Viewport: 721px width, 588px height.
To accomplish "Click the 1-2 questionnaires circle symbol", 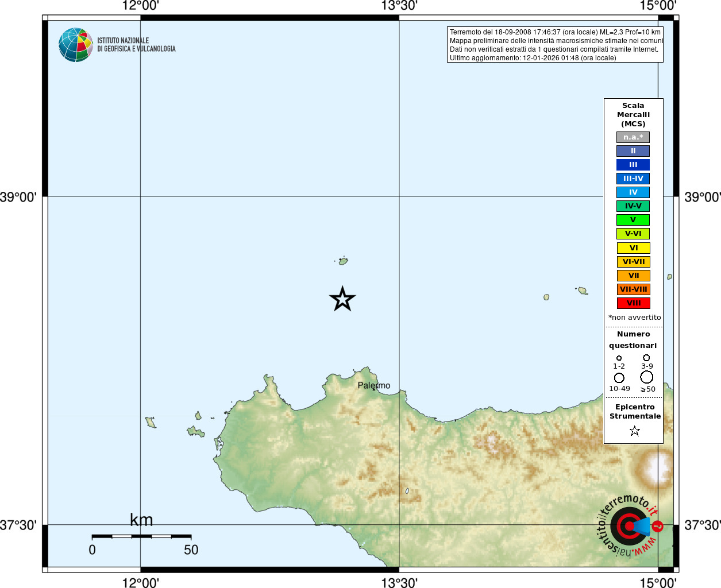I will click(619, 358).
